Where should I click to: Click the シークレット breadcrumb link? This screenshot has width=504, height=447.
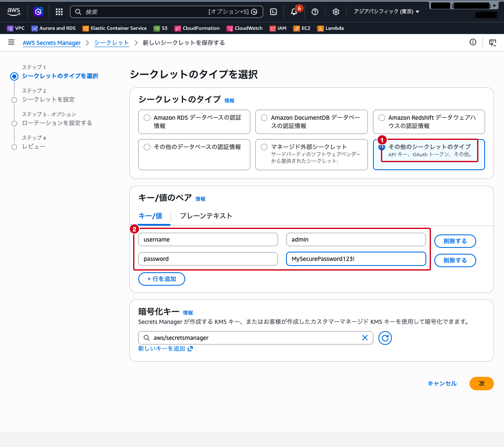111,43
